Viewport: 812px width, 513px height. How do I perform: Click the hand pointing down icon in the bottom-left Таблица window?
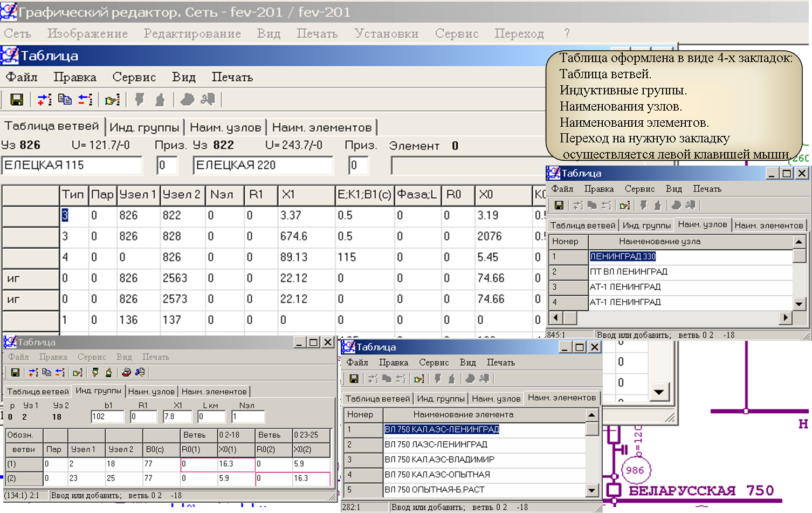point(95,372)
